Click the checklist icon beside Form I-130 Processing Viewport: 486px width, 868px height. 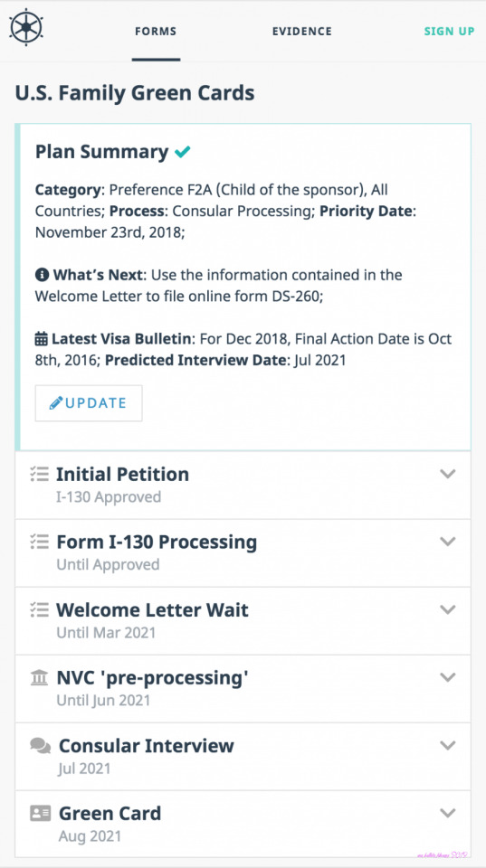point(39,542)
